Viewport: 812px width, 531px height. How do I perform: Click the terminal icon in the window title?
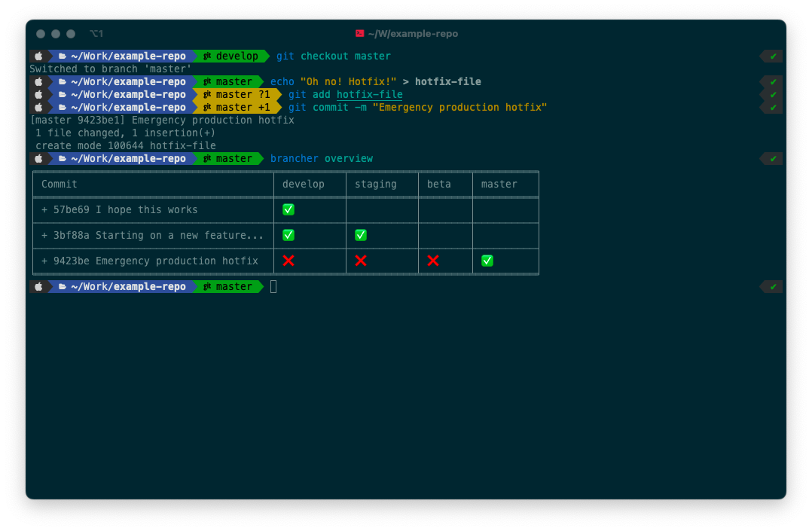pos(360,34)
